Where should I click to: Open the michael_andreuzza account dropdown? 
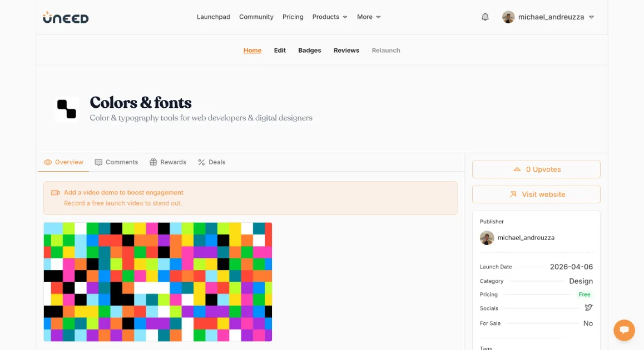[x=591, y=17]
